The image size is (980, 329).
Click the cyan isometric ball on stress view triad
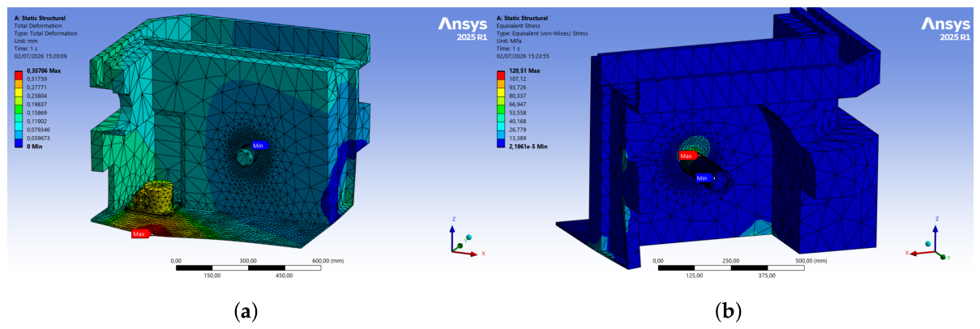927,243
